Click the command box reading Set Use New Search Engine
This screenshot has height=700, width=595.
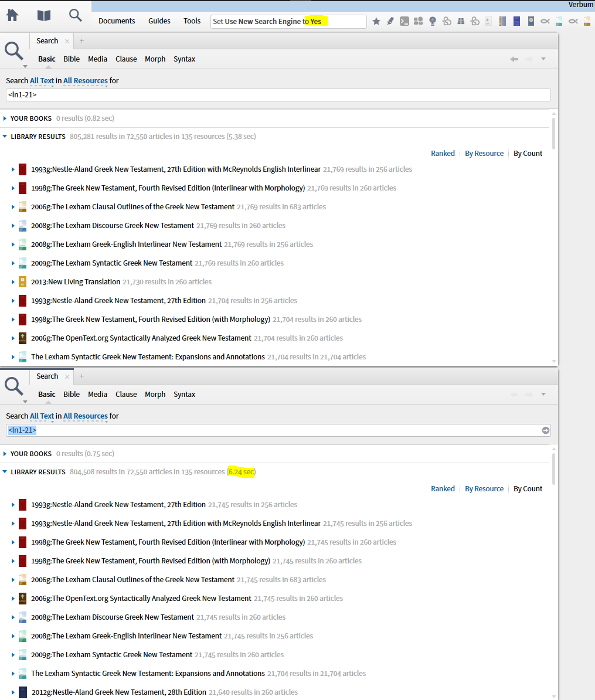(x=288, y=22)
